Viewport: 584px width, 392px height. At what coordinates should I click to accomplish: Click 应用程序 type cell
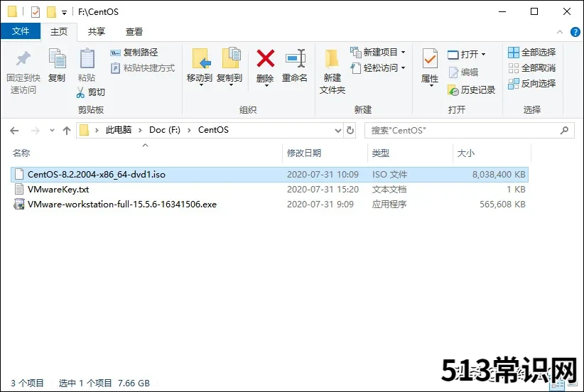pyautogui.click(x=389, y=205)
